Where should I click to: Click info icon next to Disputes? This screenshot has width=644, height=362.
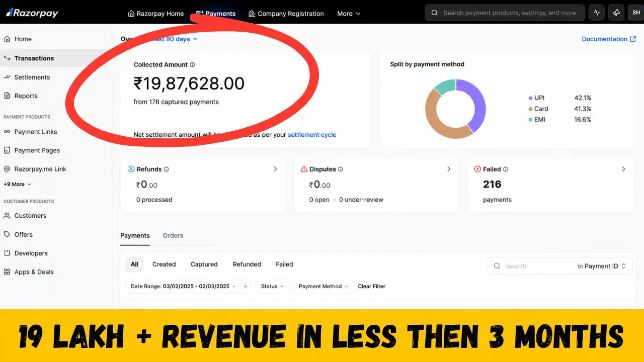pos(341,169)
